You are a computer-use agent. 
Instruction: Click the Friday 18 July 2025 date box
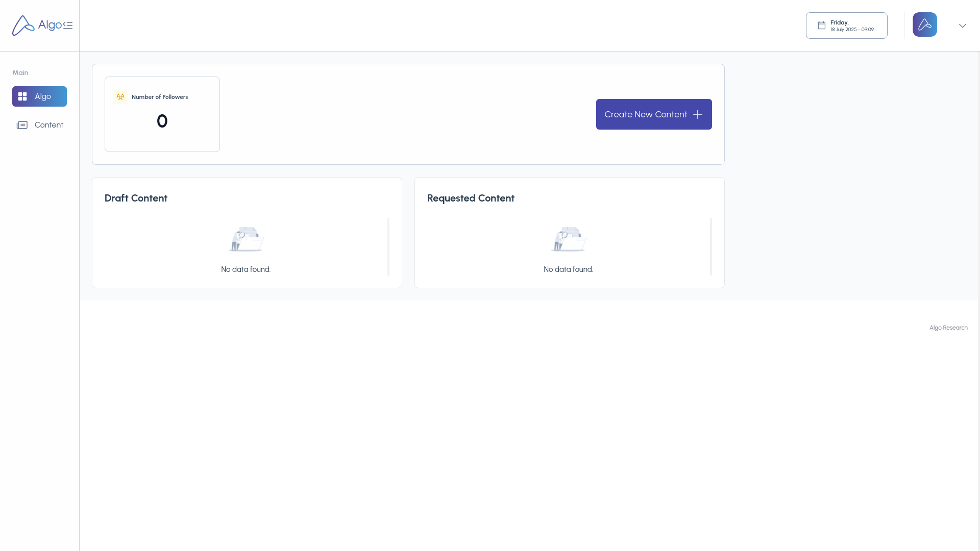[847, 26]
